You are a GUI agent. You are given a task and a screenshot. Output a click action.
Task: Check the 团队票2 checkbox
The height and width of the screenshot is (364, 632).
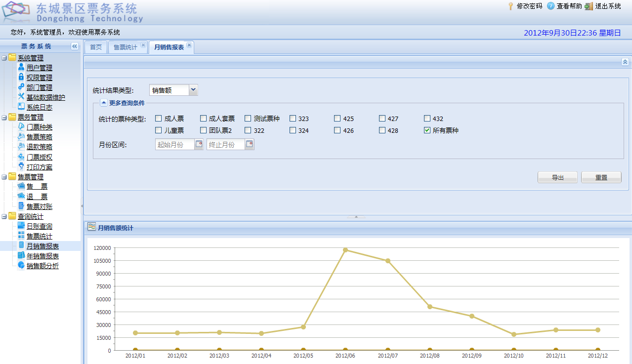click(203, 130)
